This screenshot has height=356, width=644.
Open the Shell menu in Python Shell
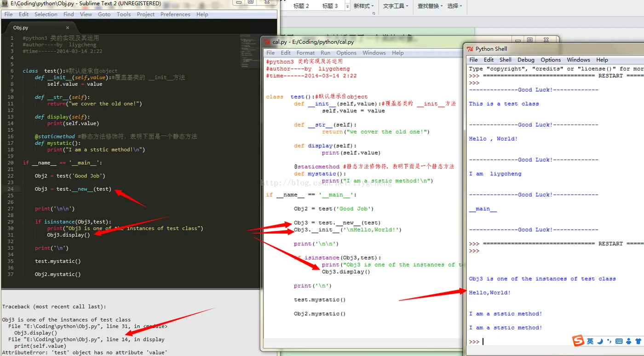506,60
